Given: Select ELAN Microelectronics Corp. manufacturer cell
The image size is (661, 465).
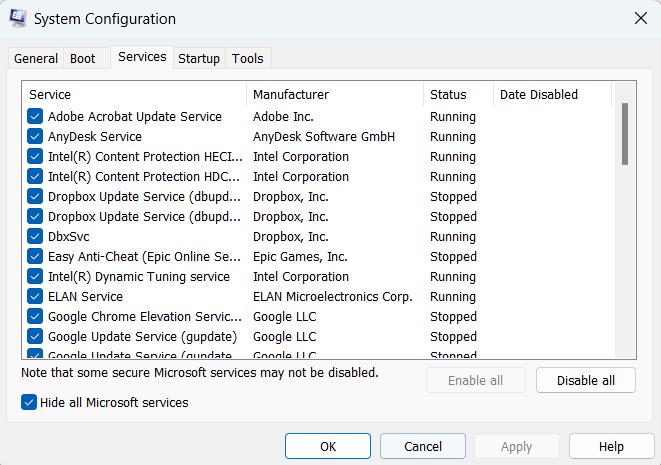Looking at the screenshot, I should 333,296.
